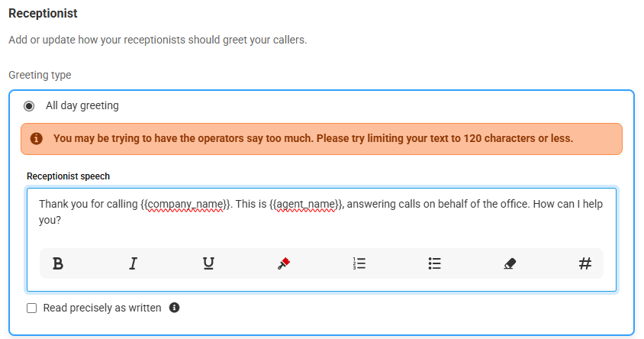Insert a bulleted list
Screen dimensions: 644x339
434,263
